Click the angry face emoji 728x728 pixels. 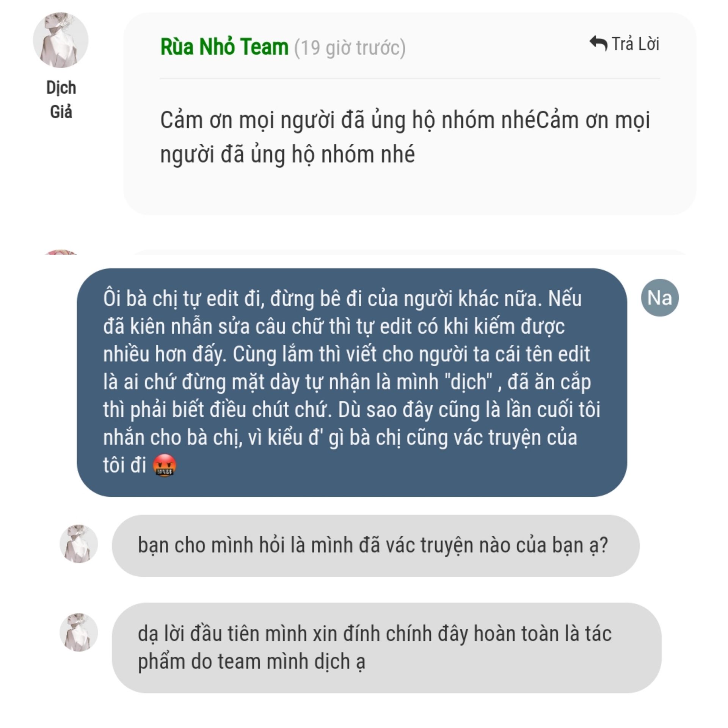click(165, 465)
